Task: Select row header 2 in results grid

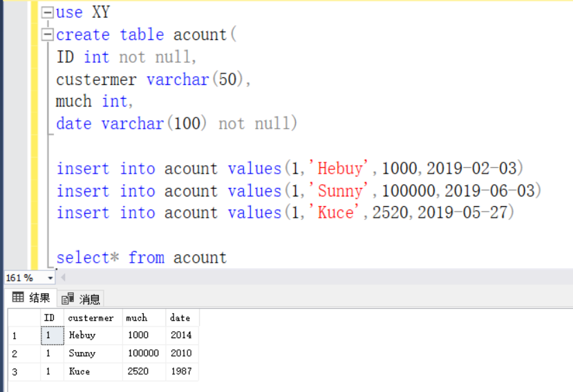Action: pos(24,353)
